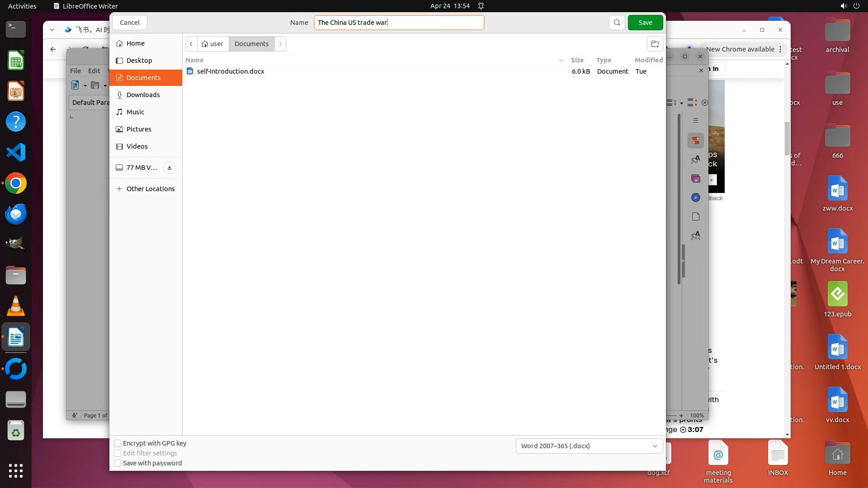Cancel the save dialog
This screenshot has height=488, width=868.
tap(130, 23)
